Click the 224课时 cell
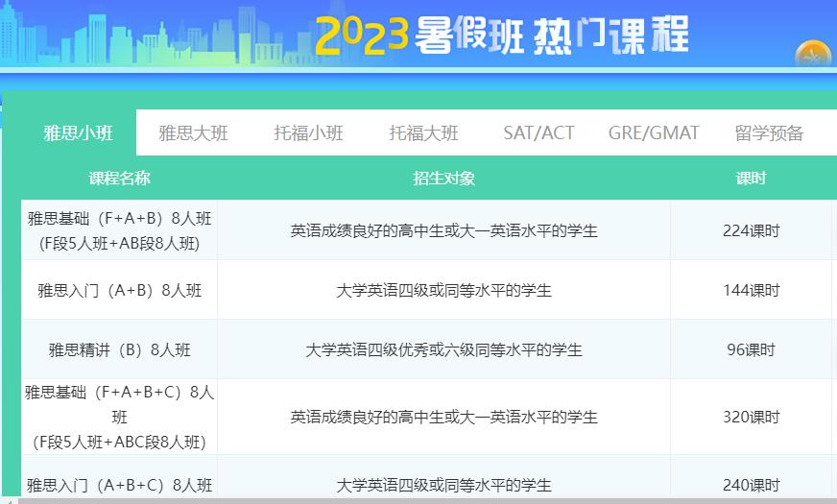837x504 pixels. click(x=751, y=230)
